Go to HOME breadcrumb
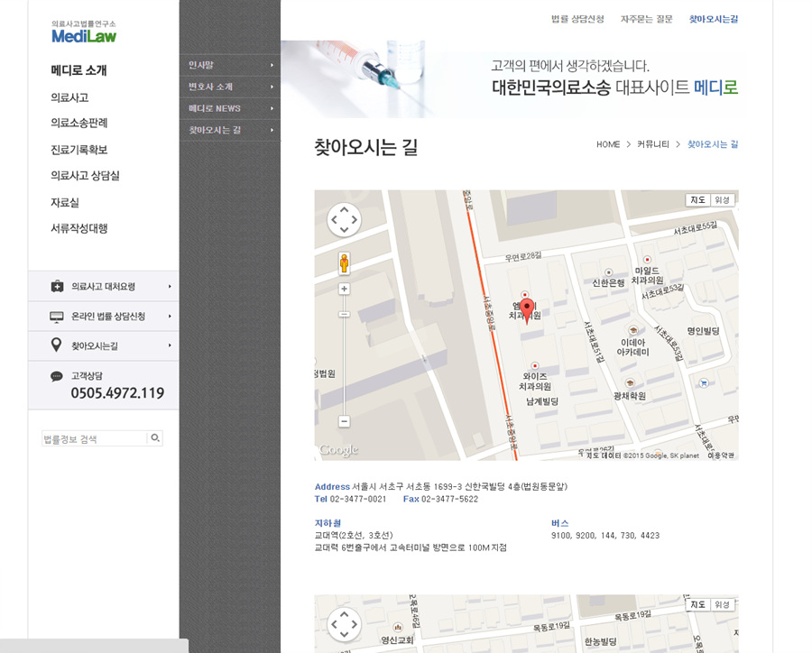 click(608, 144)
